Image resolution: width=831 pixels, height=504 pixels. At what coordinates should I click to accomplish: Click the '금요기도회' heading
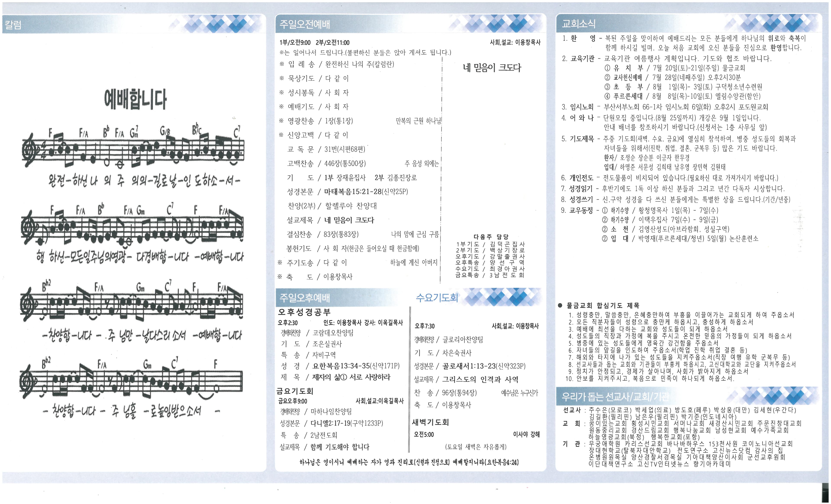(295, 391)
